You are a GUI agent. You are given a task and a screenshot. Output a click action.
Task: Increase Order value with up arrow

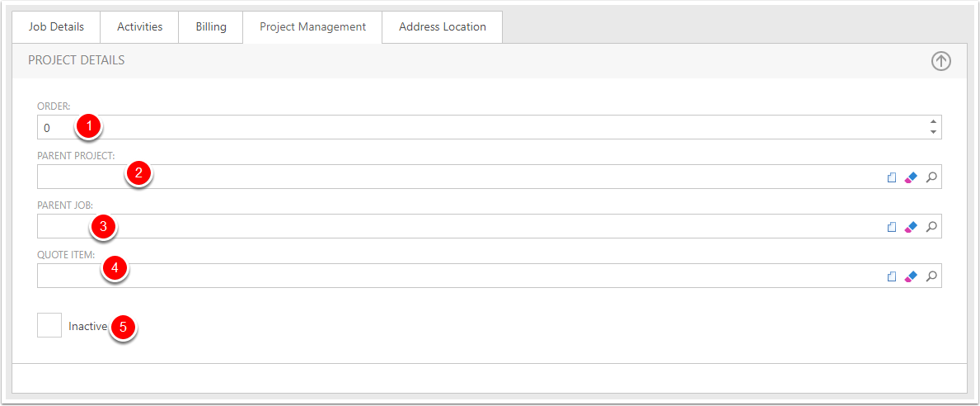tap(933, 122)
